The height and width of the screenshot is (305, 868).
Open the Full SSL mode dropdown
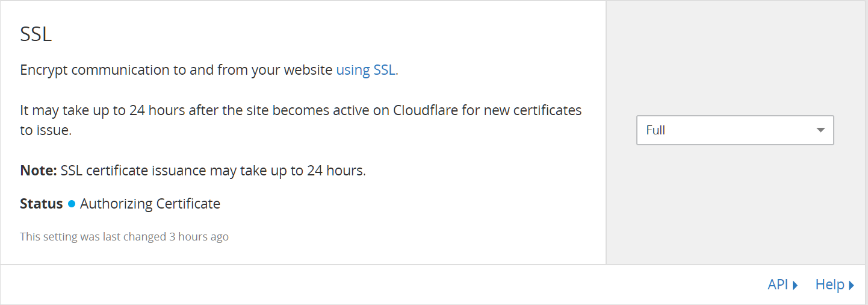click(735, 130)
